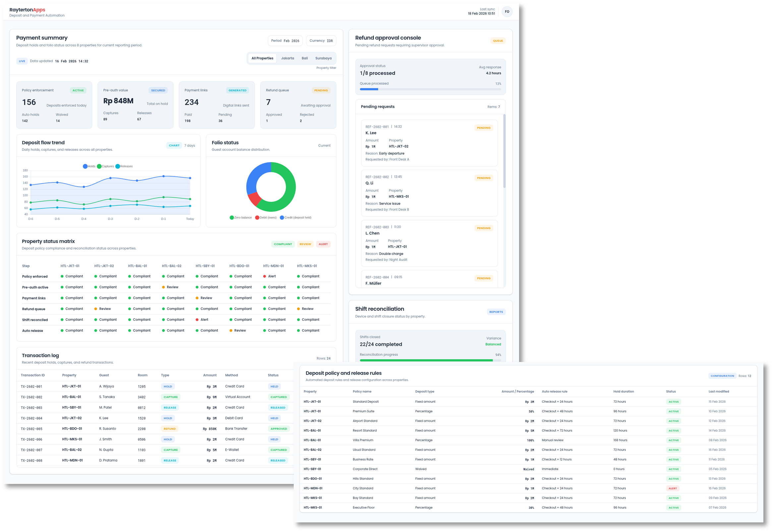Click the COMPLIANT filter in Property status matrix

(283, 244)
